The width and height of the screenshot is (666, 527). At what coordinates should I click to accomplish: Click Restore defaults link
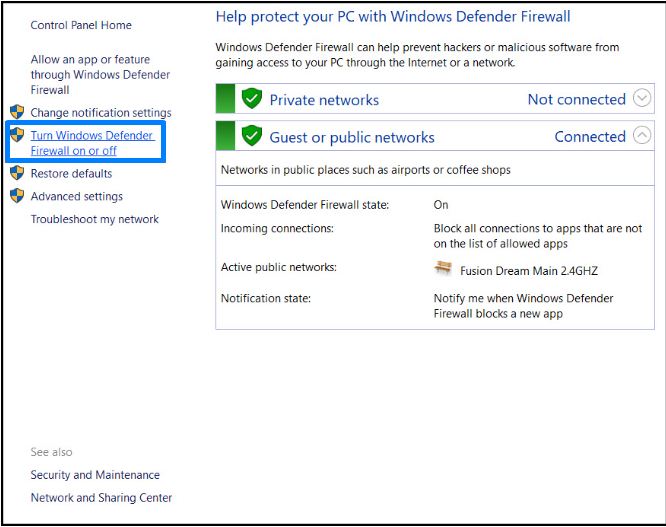click(71, 174)
